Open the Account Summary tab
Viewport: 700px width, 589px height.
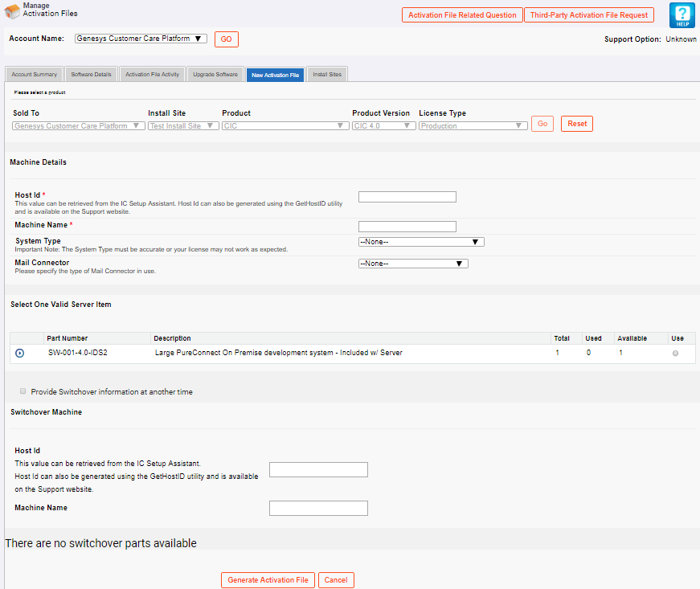34,73
